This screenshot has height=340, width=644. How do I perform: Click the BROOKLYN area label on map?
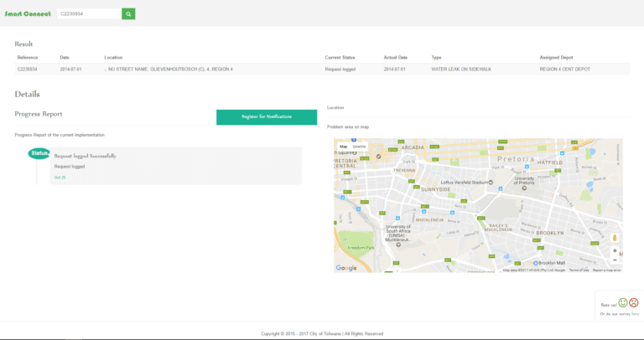point(550,233)
